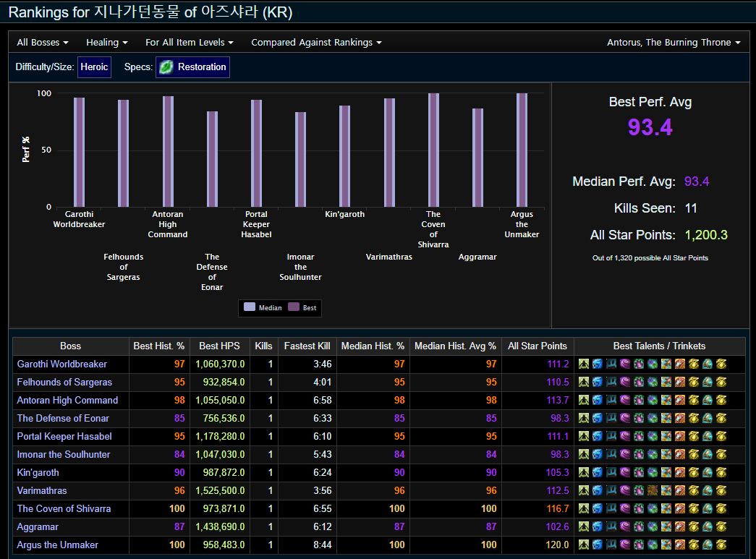Screen dimensions: 756x559
Task: Click purple-green flower talent icon in Antoran High Command row
Action: coord(653,400)
